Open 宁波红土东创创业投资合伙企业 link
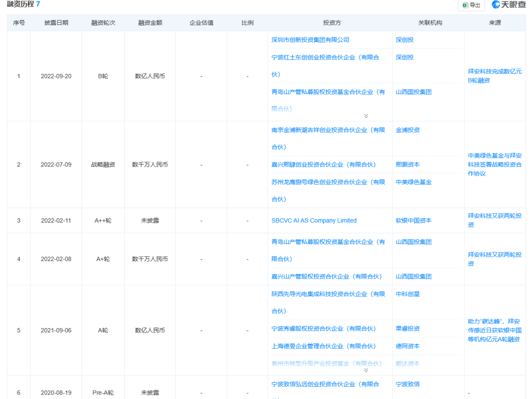The height and width of the screenshot is (399, 532). (x=325, y=66)
